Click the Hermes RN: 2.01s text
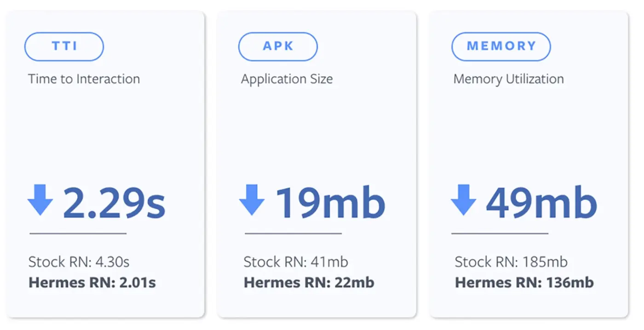Image resolution: width=644 pixels, height=330 pixels. click(92, 282)
